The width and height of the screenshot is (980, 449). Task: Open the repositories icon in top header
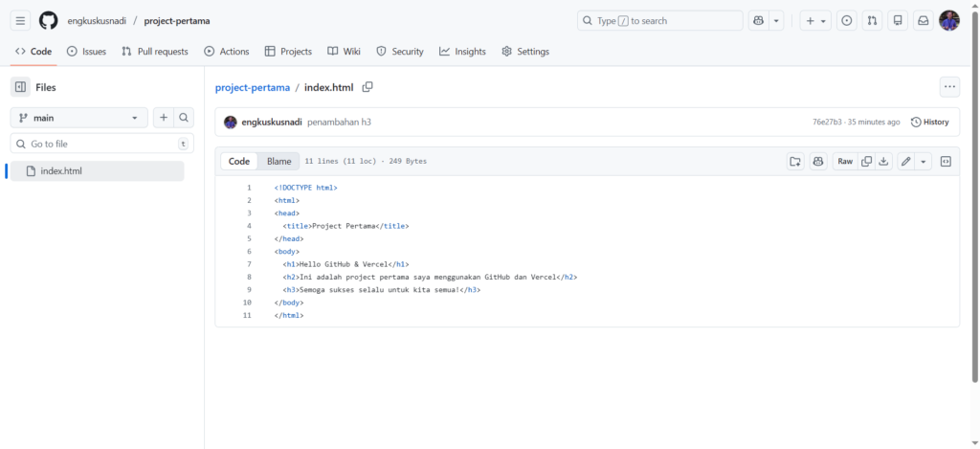[x=898, y=21]
